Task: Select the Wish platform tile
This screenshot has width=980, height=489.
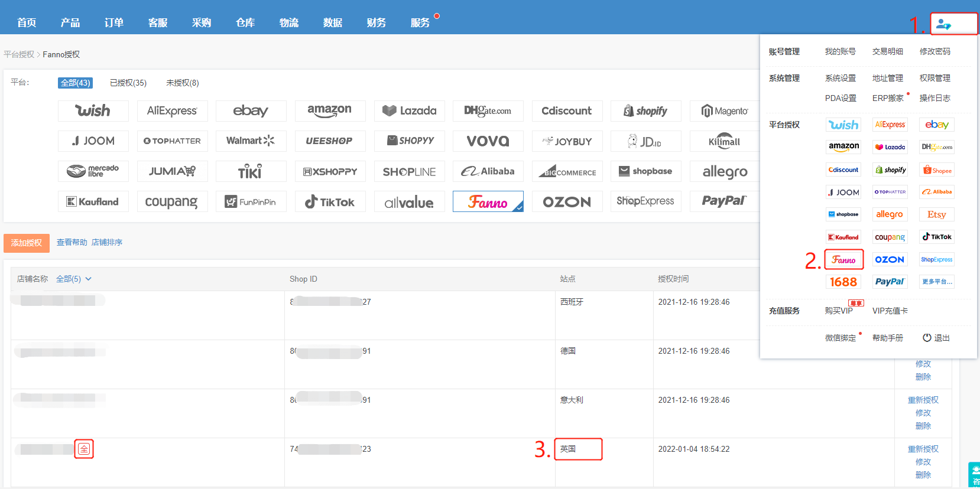Action: click(93, 111)
